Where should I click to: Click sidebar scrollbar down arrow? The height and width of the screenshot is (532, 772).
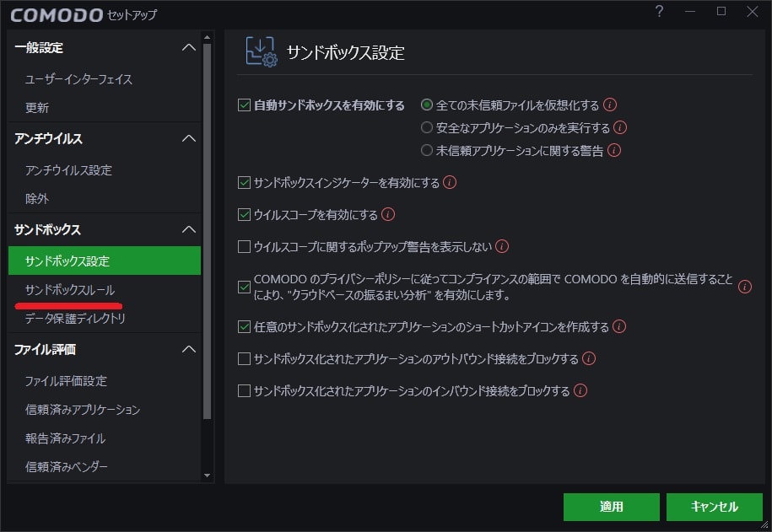[x=208, y=476]
